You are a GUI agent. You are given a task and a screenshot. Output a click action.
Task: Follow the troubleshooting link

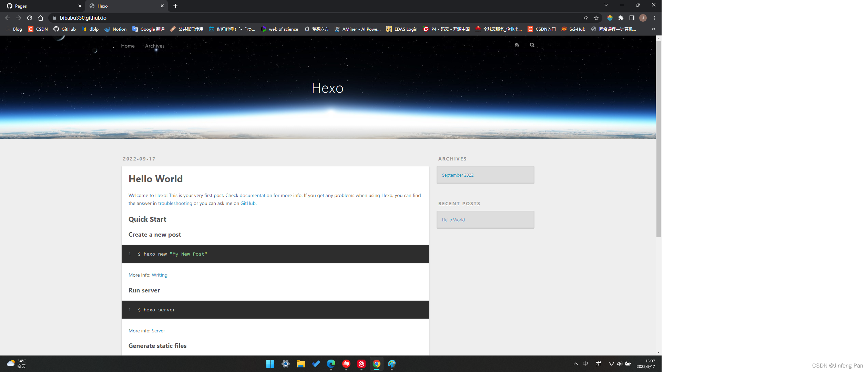pyautogui.click(x=175, y=203)
